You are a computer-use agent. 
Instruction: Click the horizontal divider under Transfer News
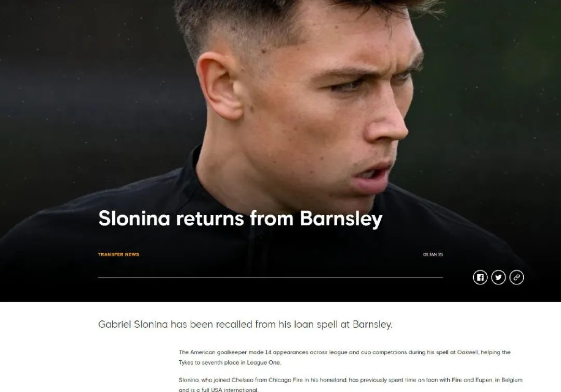coord(271,277)
